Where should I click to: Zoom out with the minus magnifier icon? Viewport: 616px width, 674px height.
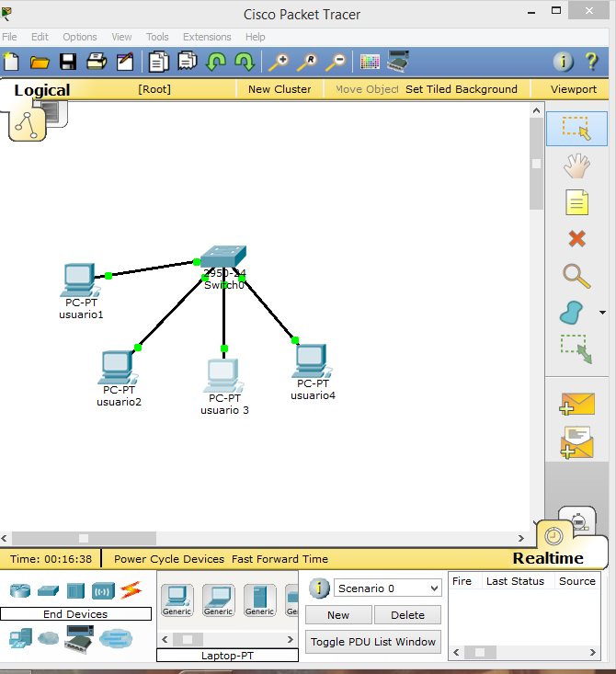point(336,62)
